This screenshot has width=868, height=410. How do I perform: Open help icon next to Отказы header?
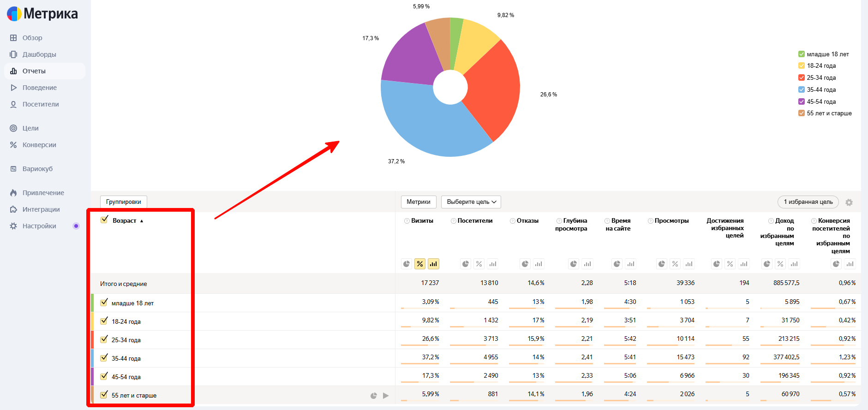pos(513,221)
